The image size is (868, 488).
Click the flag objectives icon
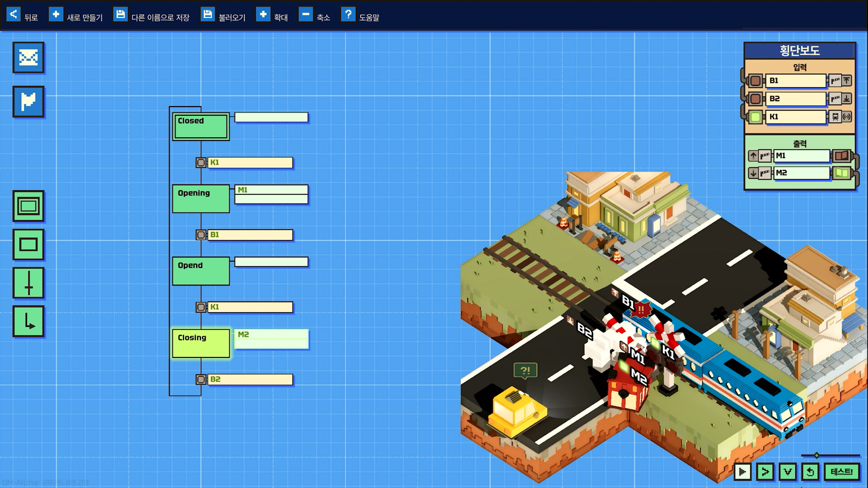(28, 101)
